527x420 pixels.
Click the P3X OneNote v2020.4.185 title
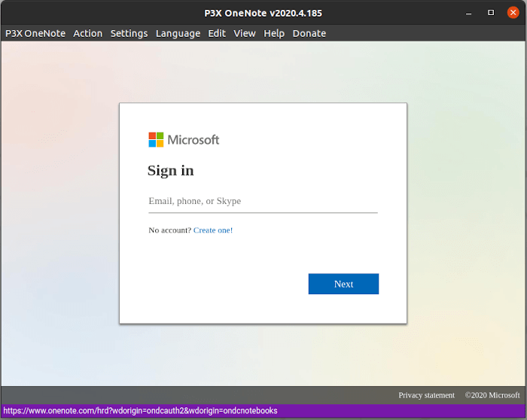point(263,13)
